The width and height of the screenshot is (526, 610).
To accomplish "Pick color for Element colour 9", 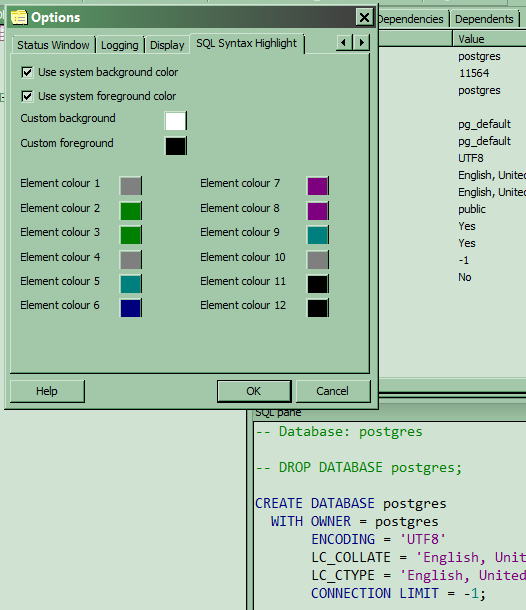I will click(x=318, y=235).
